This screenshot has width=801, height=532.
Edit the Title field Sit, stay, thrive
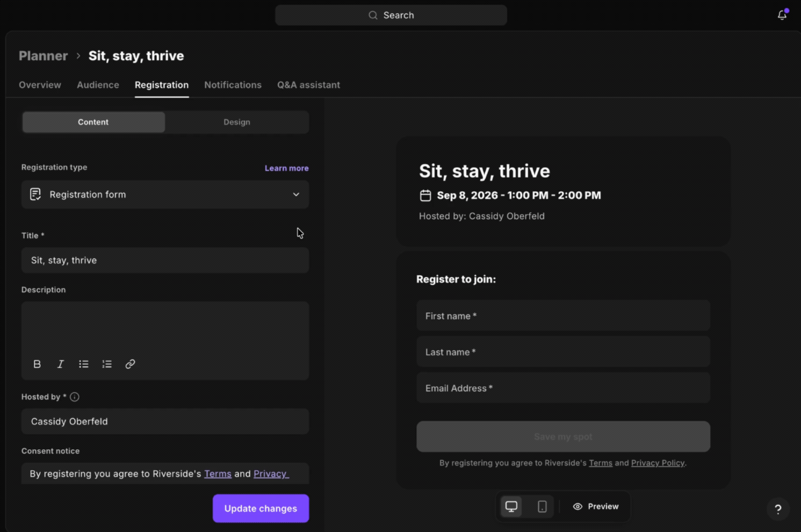pyautogui.click(x=165, y=260)
